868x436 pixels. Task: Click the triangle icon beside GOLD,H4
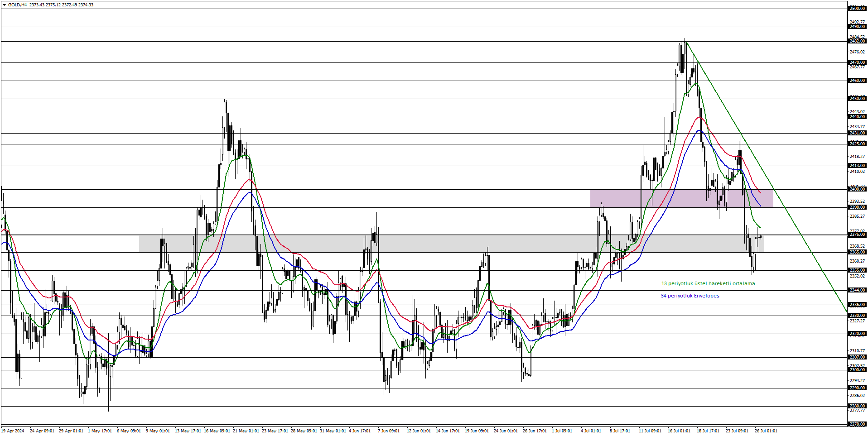5,5
